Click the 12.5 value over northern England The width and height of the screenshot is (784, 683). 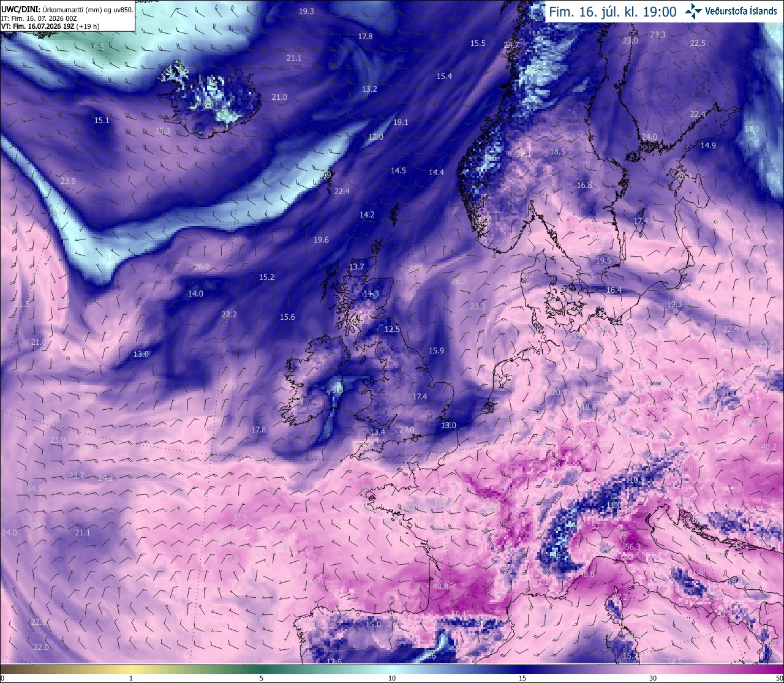coord(392,329)
